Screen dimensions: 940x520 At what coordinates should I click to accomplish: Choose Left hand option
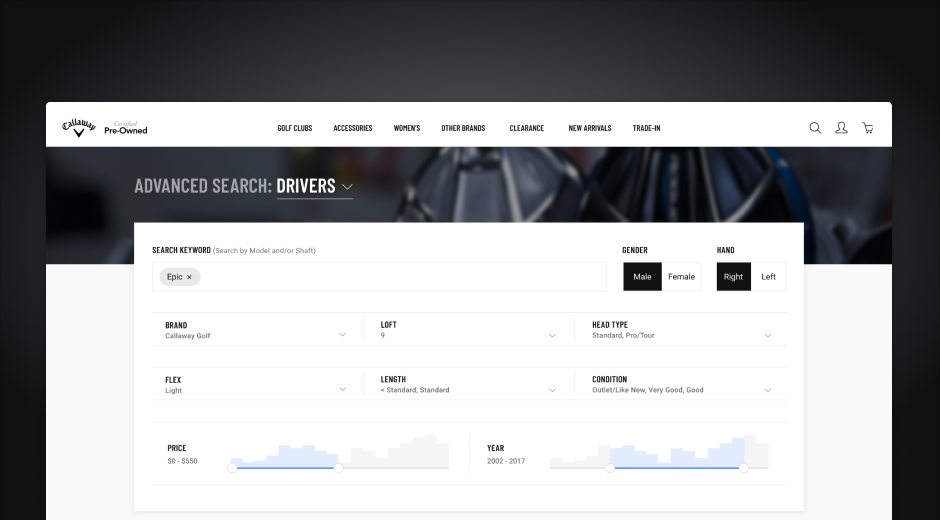click(768, 277)
